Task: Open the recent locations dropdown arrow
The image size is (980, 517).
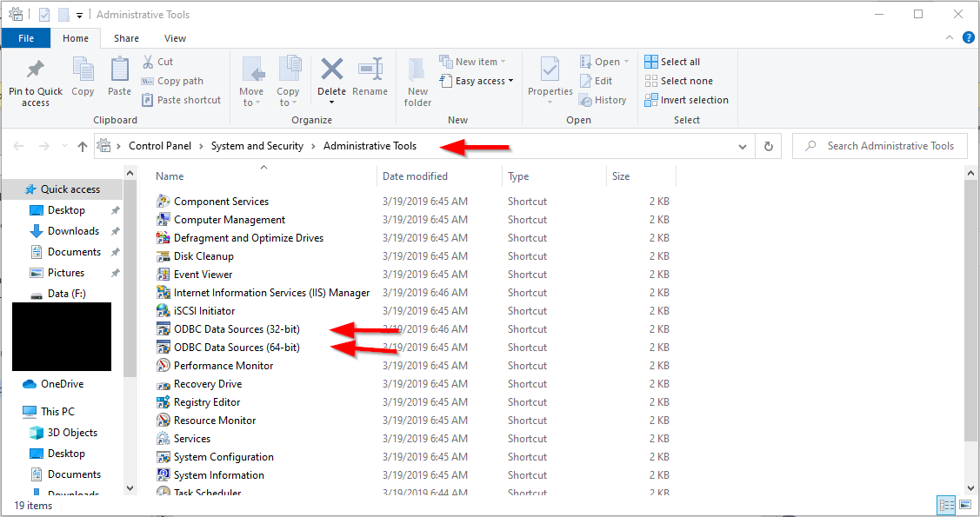Action: pyautogui.click(x=64, y=146)
